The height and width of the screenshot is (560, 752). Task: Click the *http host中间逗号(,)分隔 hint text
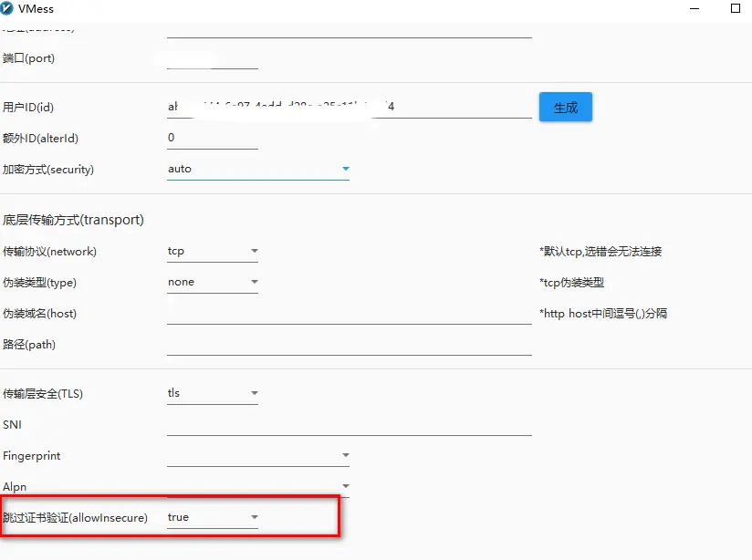(603, 314)
